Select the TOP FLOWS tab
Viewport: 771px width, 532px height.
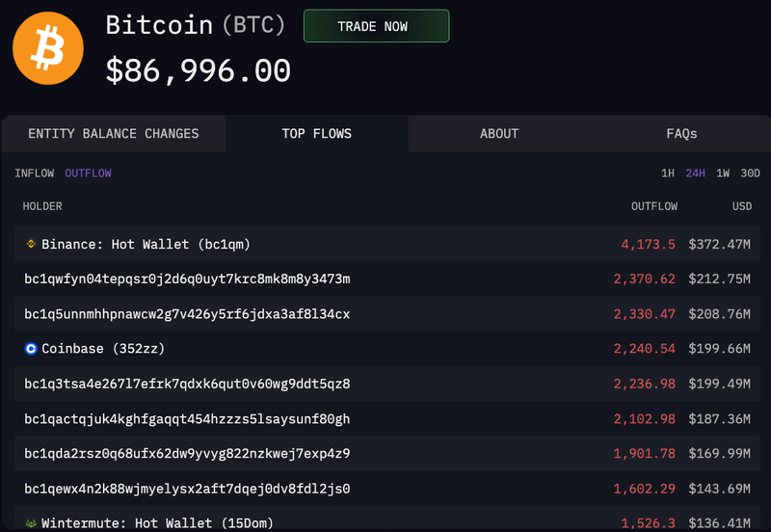[x=317, y=134]
